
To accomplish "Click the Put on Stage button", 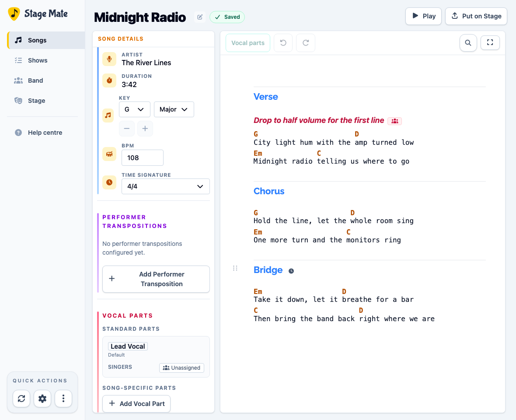I will pyautogui.click(x=476, y=16).
